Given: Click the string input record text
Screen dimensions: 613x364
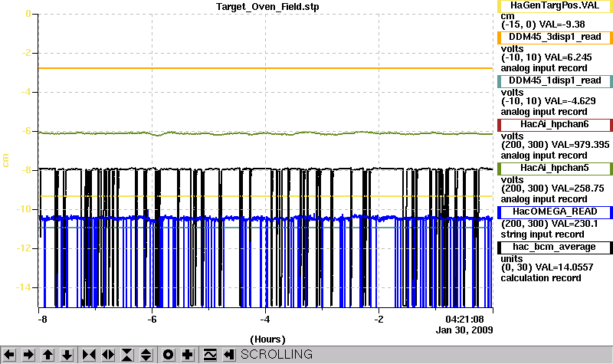Looking at the screenshot, I should (543, 234).
